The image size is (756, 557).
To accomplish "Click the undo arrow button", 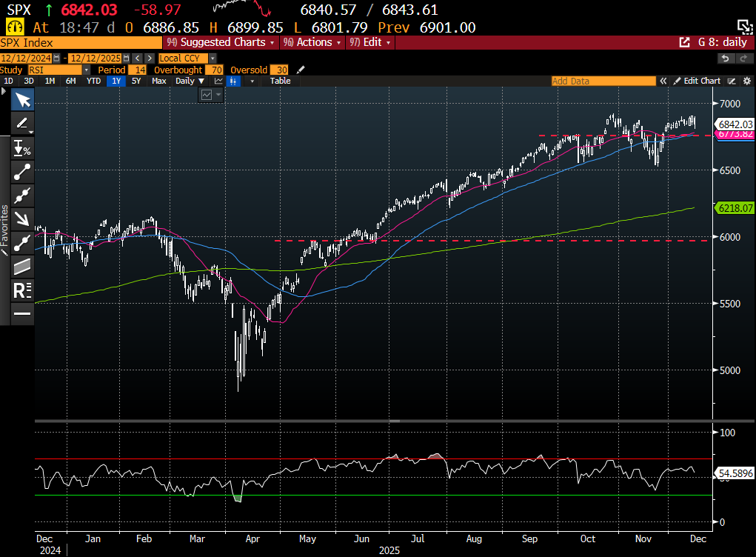I will click(725, 59).
